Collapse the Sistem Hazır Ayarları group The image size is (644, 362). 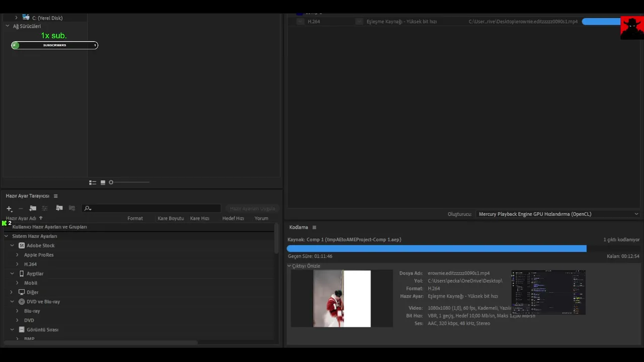[x=6, y=236]
